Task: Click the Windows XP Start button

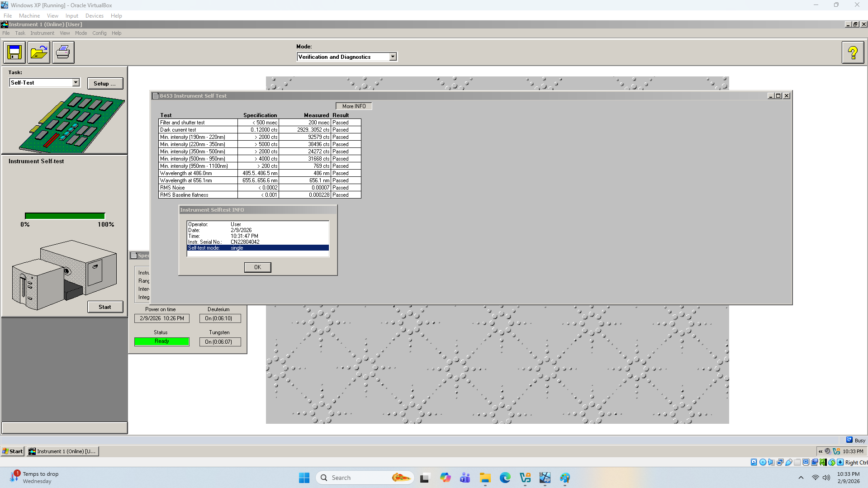Action: (13, 451)
